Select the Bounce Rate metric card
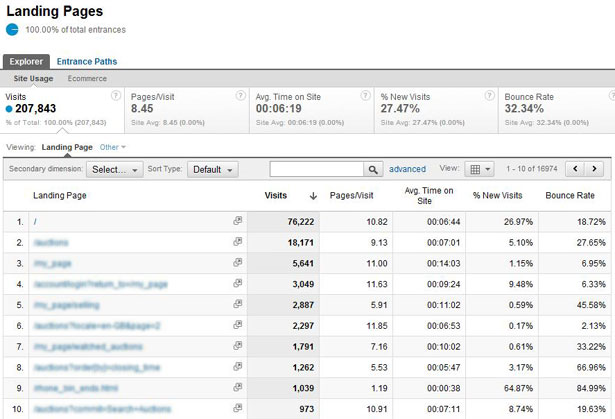Viewport: 615px width, 419px height. point(557,110)
